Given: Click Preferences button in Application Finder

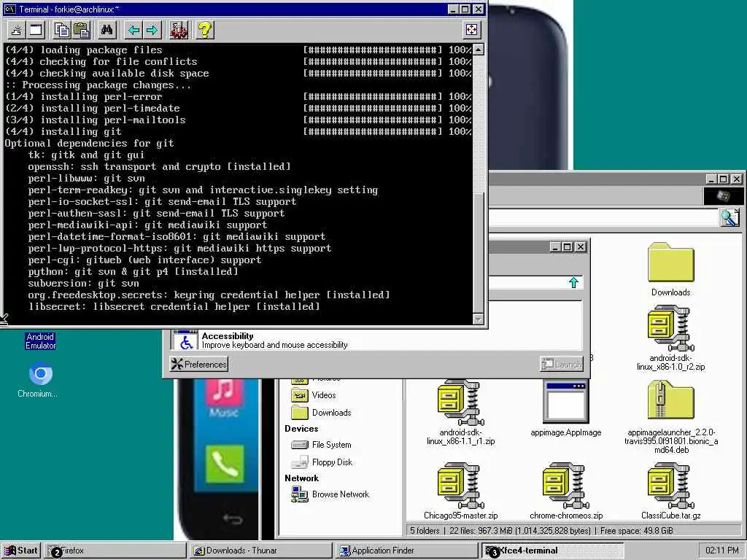Looking at the screenshot, I should (x=198, y=365).
